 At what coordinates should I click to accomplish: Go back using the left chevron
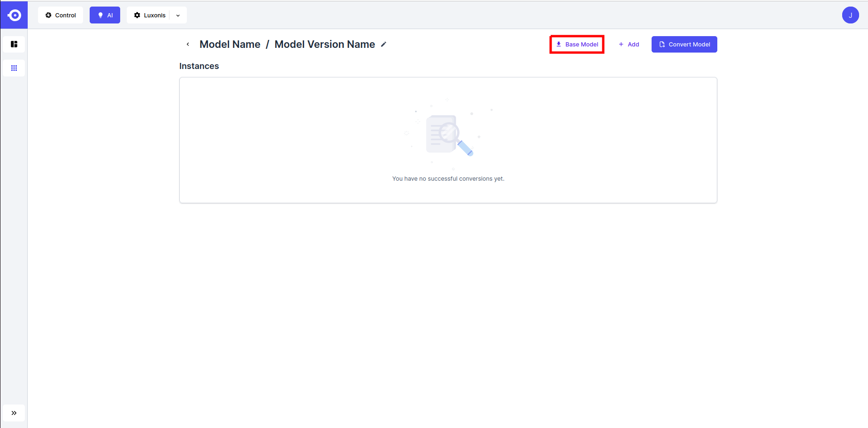(188, 44)
